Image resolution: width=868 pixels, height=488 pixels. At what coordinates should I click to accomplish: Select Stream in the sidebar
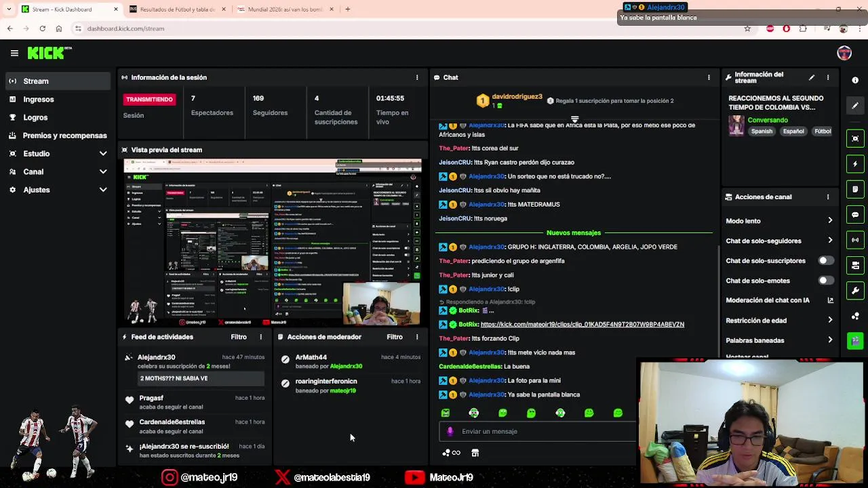58,81
